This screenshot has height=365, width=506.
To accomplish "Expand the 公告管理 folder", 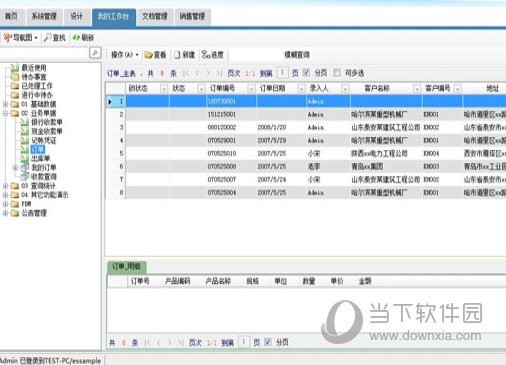I will 5,213.
